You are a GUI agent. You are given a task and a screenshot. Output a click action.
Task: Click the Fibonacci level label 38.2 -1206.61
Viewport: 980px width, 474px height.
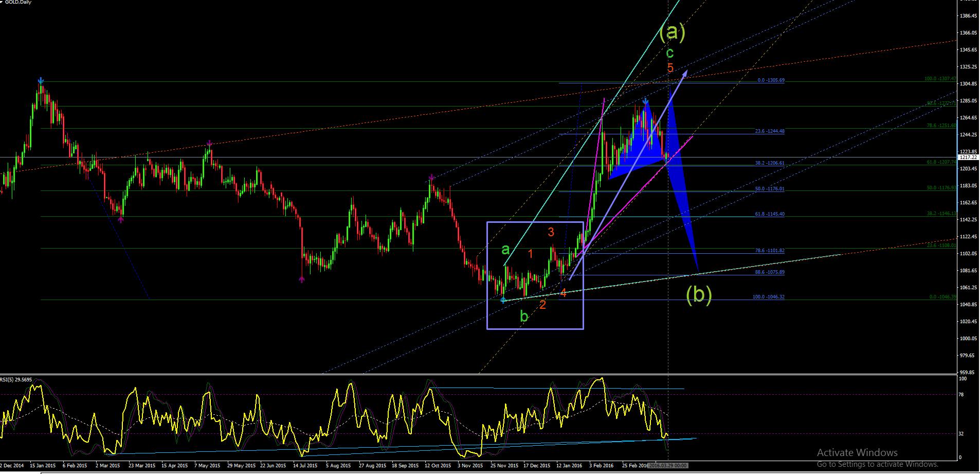tap(770, 163)
